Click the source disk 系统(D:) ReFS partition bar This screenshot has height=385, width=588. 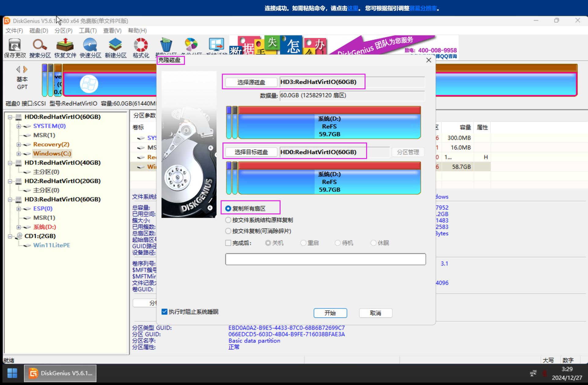329,126
